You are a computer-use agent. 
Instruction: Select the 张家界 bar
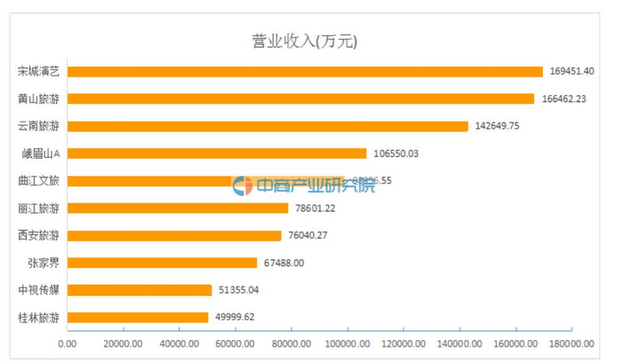coord(161,263)
